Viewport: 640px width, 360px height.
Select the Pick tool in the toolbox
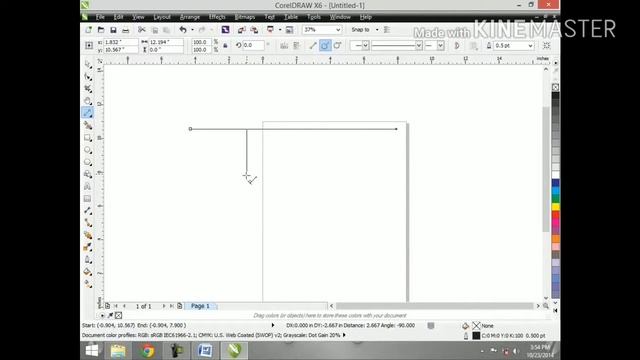click(88, 64)
